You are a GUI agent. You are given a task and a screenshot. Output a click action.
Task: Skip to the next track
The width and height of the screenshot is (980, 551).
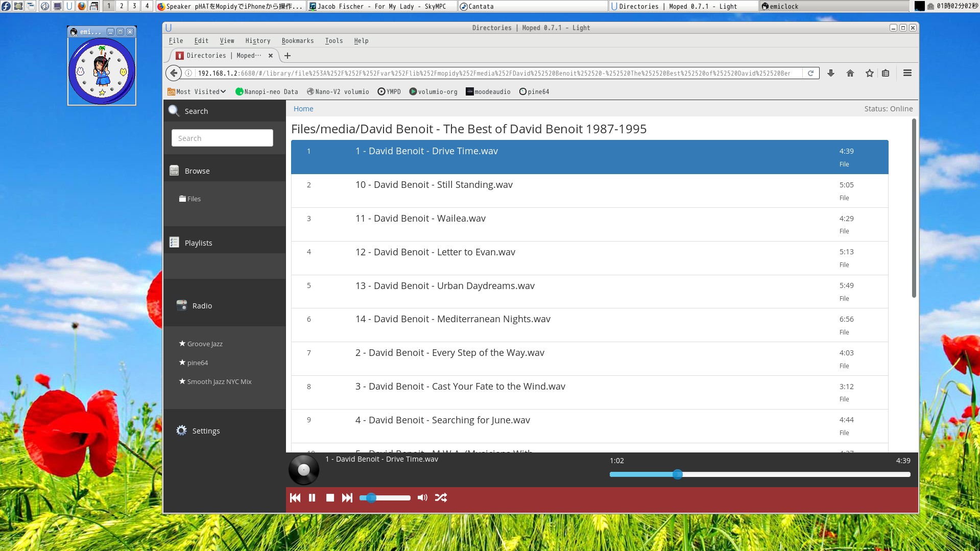point(347,498)
